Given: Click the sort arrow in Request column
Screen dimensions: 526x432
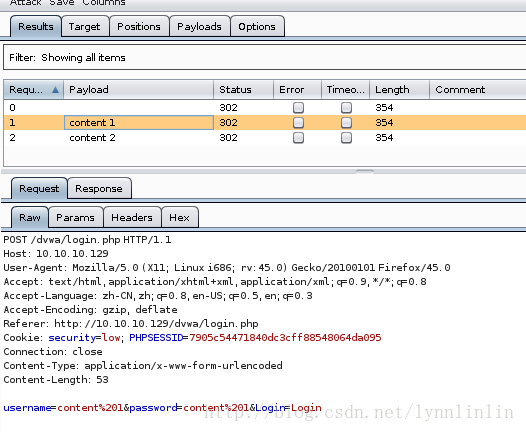Looking at the screenshot, I should 55,90.
